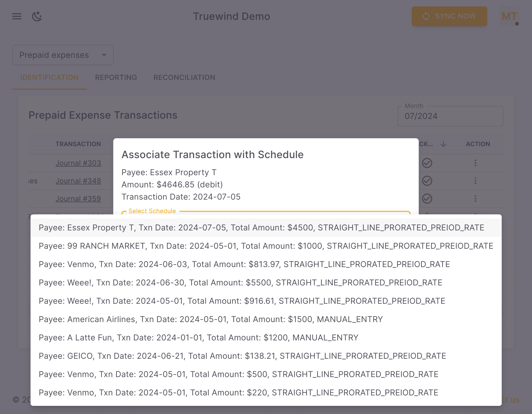Open the actions menu for Journal #303
Viewport: 532px width, 414px height.
pyautogui.click(x=475, y=163)
